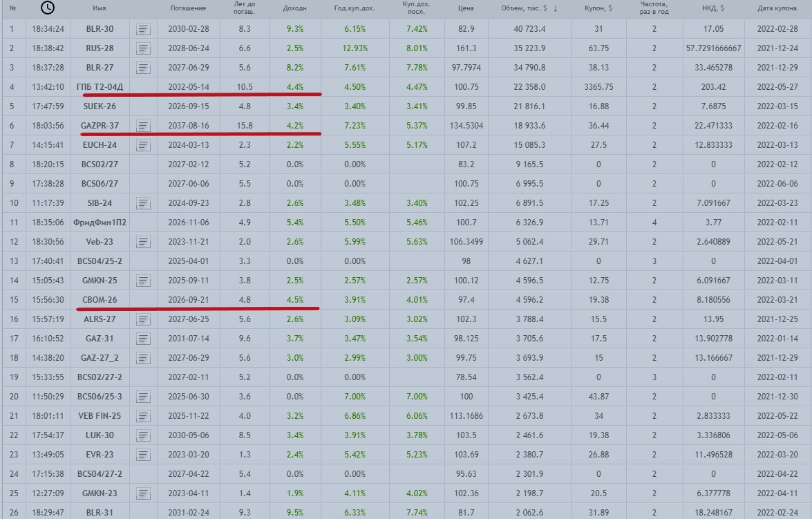Click last coupon yield 8.01% for RUS-28
812x519 pixels.
click(x=417, y=48)
